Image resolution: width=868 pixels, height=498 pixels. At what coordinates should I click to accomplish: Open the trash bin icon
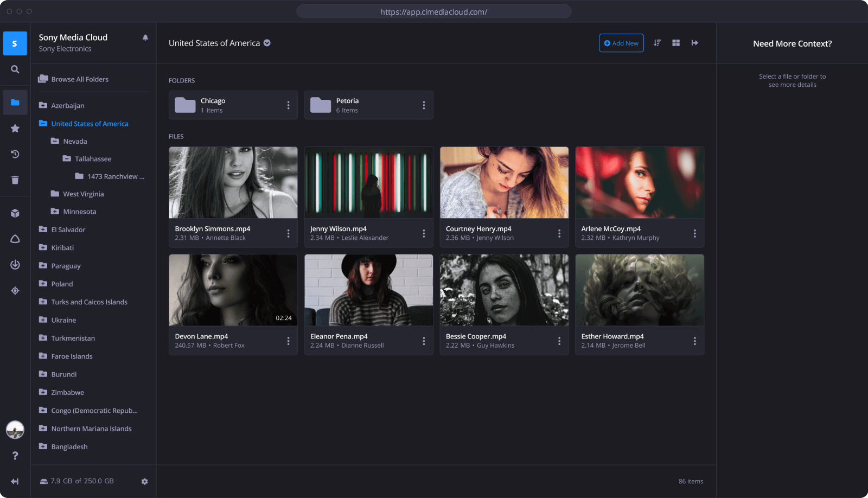(15, 180)
